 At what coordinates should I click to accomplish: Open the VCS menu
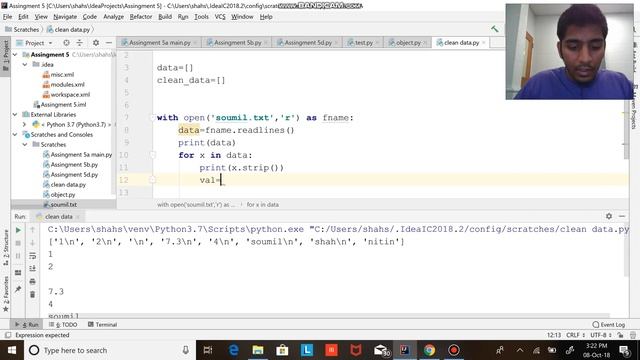(220, 17)
